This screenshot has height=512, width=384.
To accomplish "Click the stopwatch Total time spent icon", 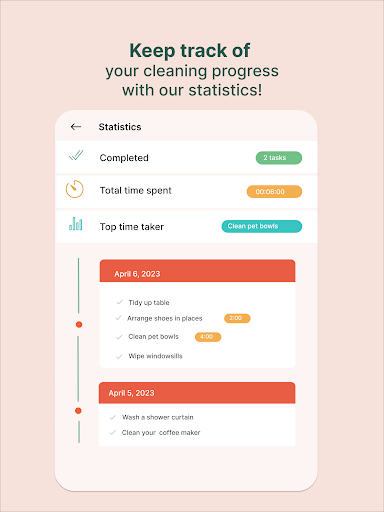I will point(75,189).
